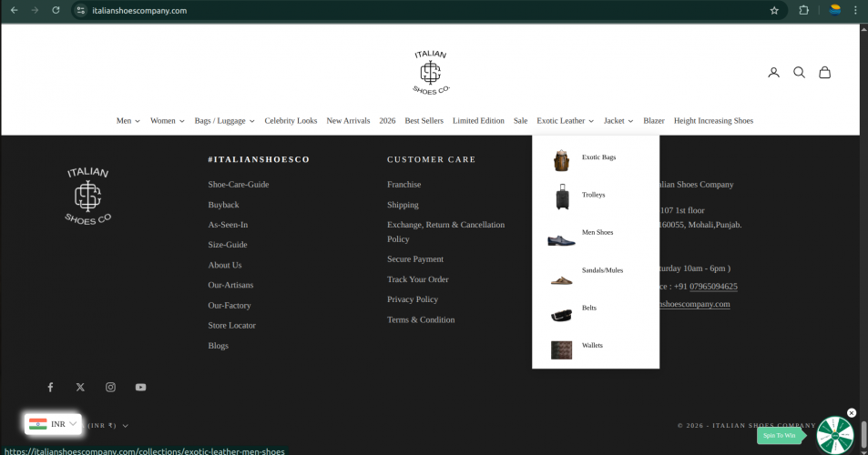Click the Sandals/Mules product thumbnail
868x455 pixels.
tap(561, 280)
